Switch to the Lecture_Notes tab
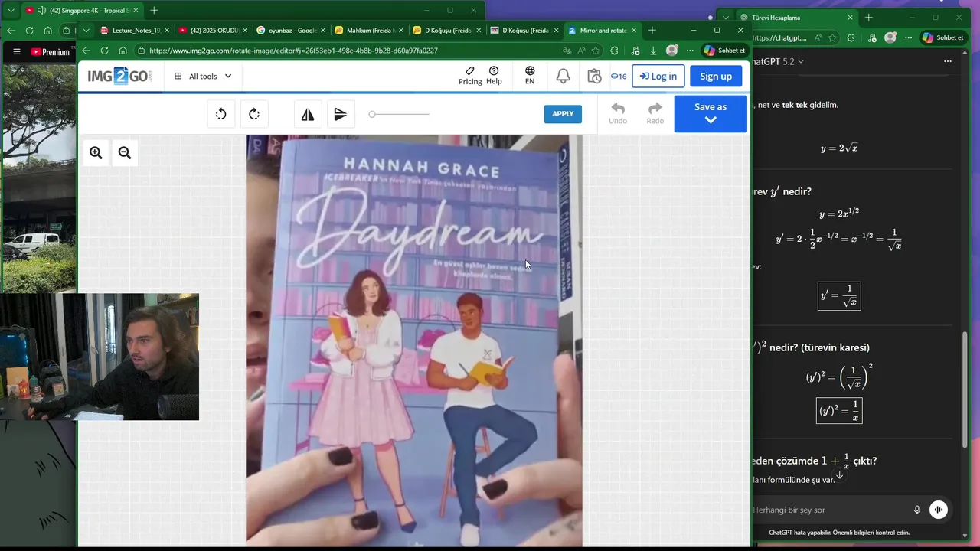Image resolution: width=980 pixels, height=551 pixels. [136, 31]
